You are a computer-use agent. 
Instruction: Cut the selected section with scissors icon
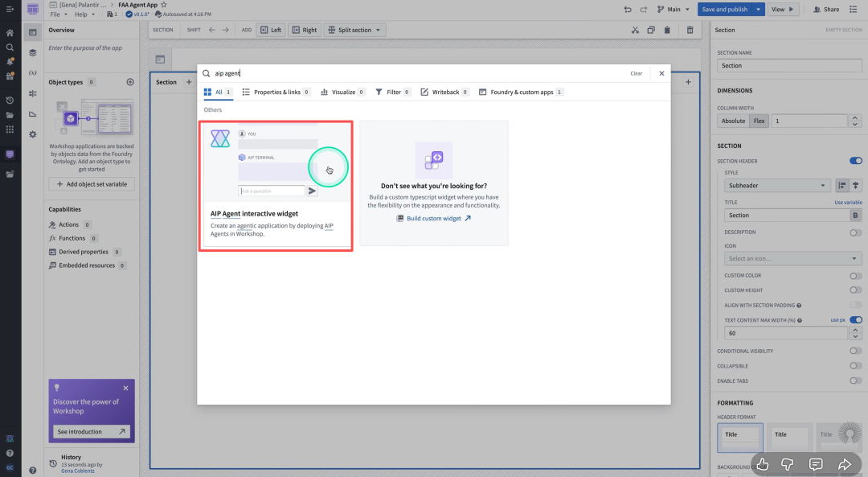(x=635, y=30)
